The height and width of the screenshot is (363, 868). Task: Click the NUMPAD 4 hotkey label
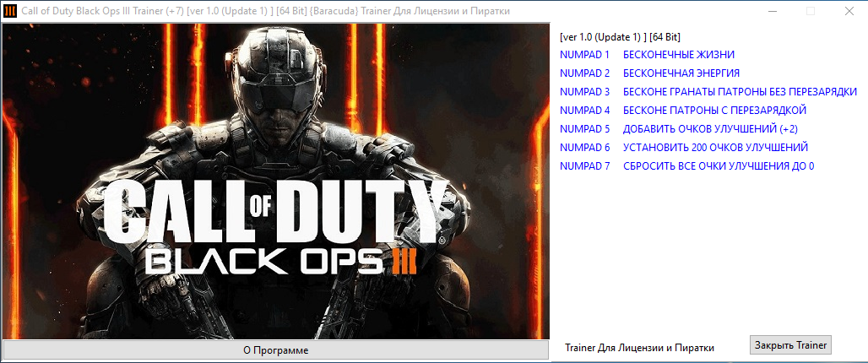[584, 110]
